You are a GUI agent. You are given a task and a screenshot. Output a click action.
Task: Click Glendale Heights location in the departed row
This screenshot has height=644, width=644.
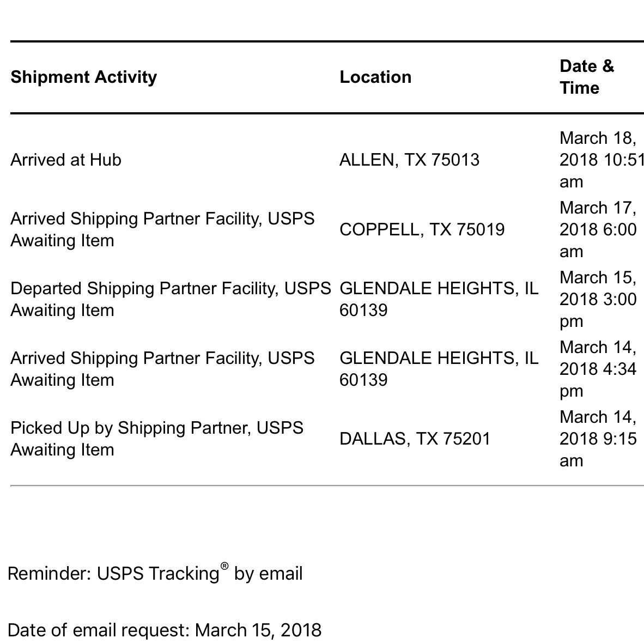click(x=439, y=299)
